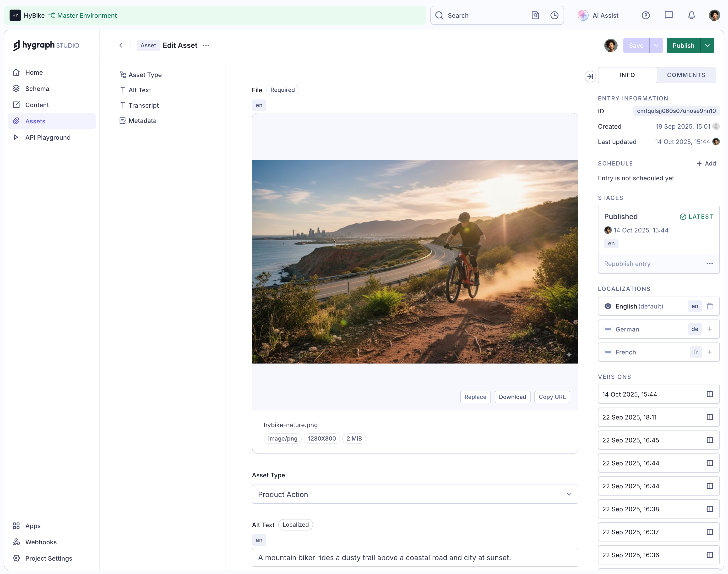Go to Schema in sidebar
This screenshot has width=728, height=574.
[52, 88]
